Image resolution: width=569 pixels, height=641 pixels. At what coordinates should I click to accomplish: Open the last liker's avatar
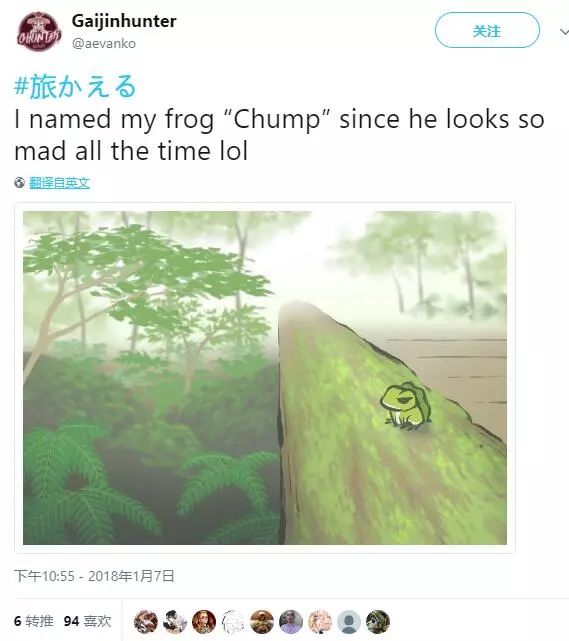(378, 622)
